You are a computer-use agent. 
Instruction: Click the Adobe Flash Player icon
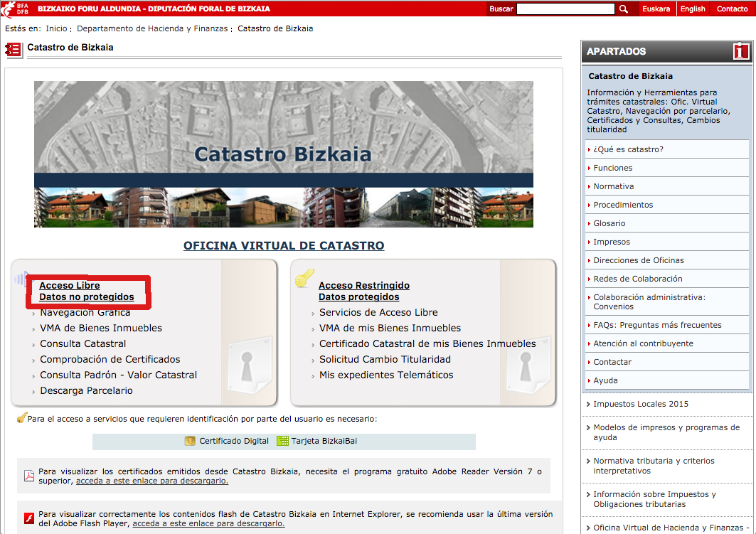tap(29, 518)
